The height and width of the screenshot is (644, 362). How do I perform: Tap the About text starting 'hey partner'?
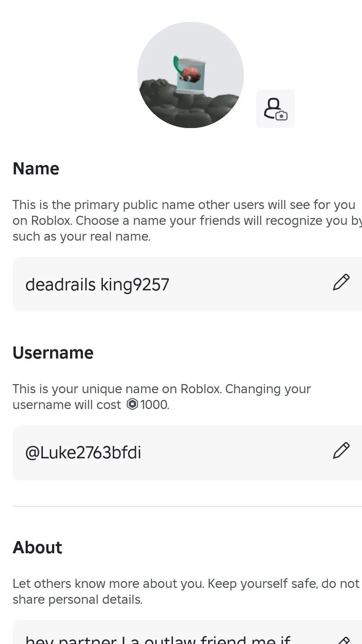tap(158, 639)
